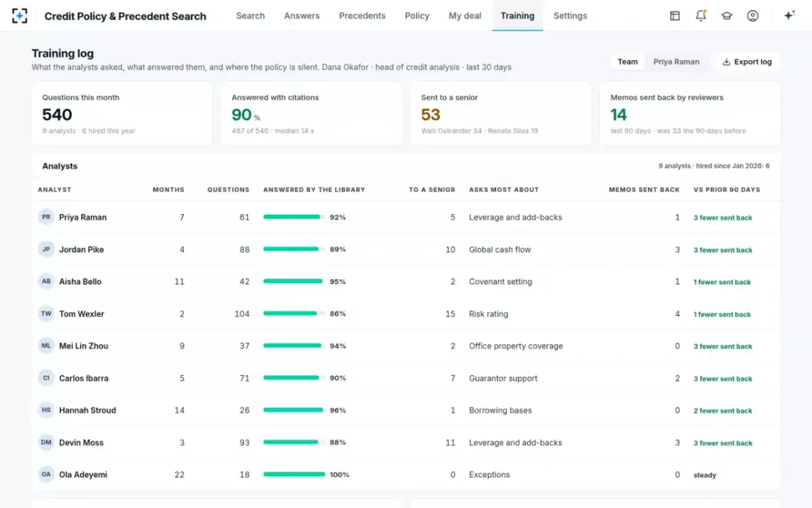
Task: Switch to the Policy tab
Action: pyautogui.click(x=417, y=16)
